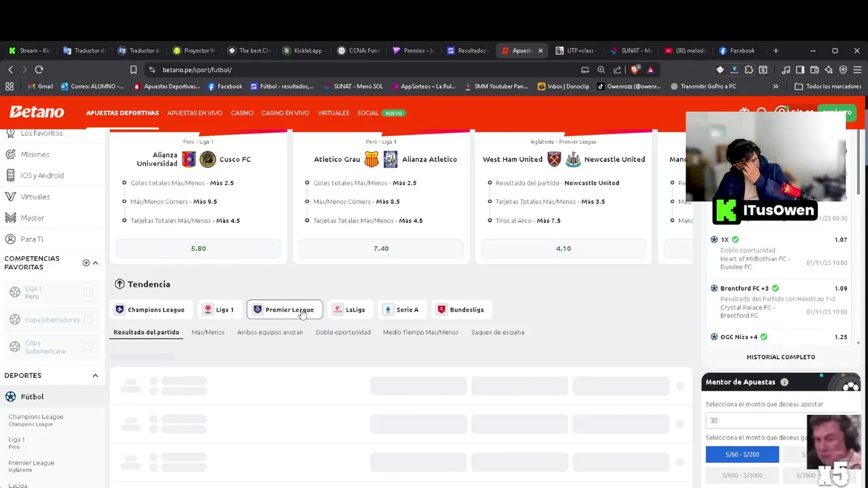
Task: Switch to Medio Tiempo Más/Menos tab
Action: 420,332
